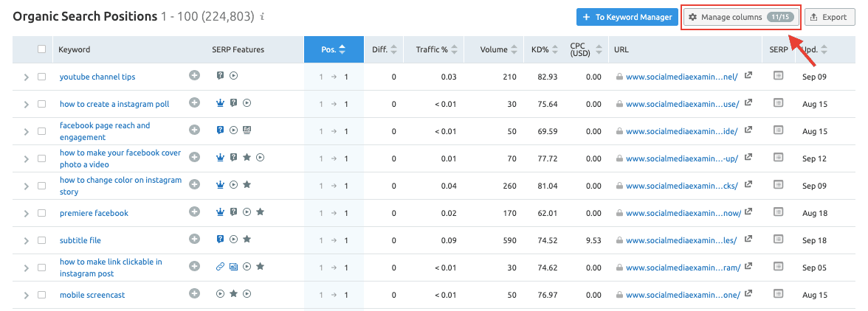Click plus icon beside 'mobile screencast' keyword
The image size is (868, 311).
pos(194,294)
